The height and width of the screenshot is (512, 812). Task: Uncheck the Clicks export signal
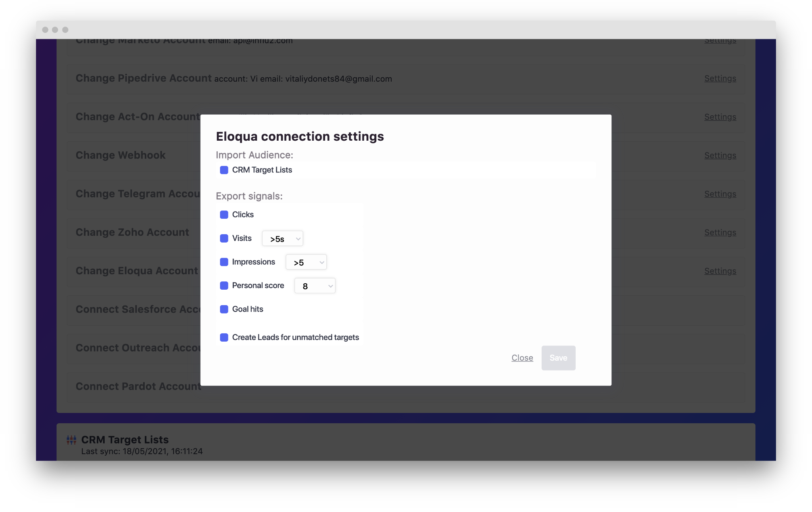coord(224,215)
